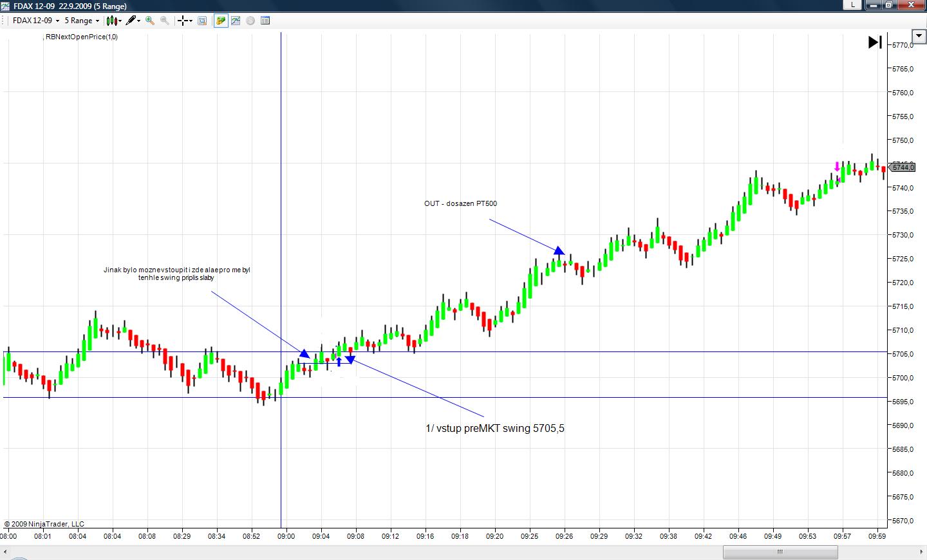
Task: Click the greyed-out Strategies icon
Action: click(250, 21)
